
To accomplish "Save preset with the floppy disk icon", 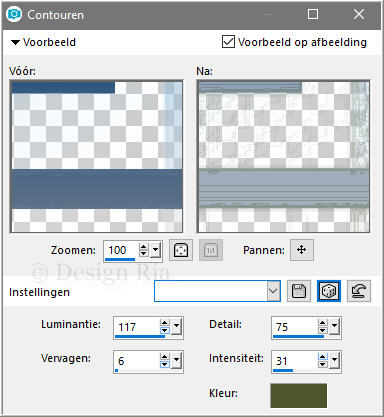I will tap(299, 291).
